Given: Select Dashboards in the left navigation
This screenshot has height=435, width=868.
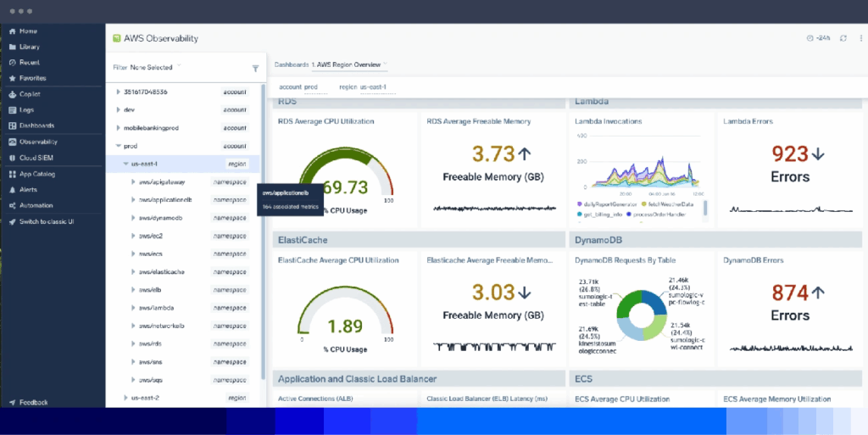Looking at the screenshot, I should 36,125.
